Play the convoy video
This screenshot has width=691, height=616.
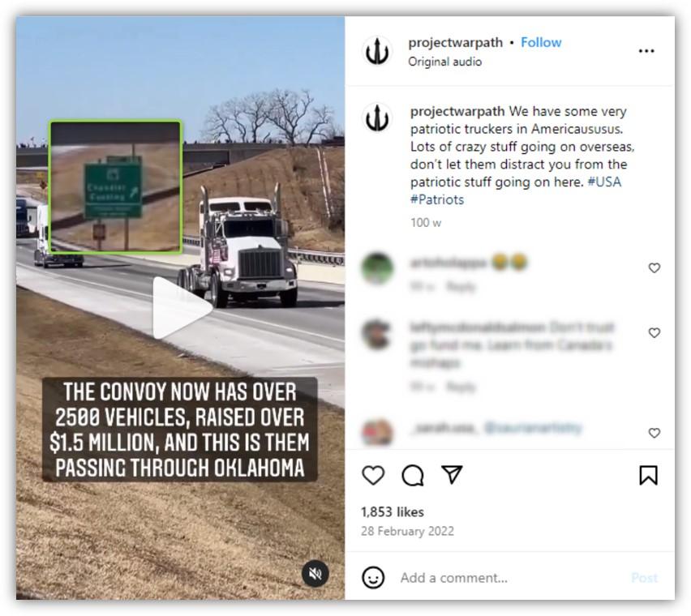[x=182, y=308]
